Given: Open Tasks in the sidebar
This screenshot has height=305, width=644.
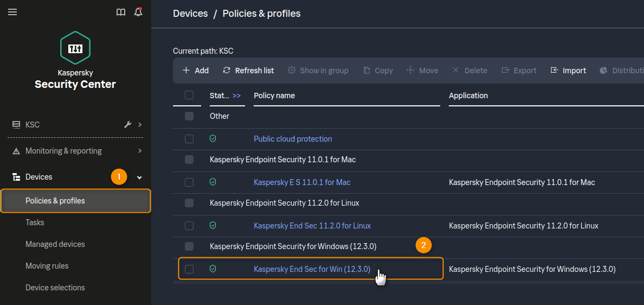Looking at the screenshot, I should (35, 223).
